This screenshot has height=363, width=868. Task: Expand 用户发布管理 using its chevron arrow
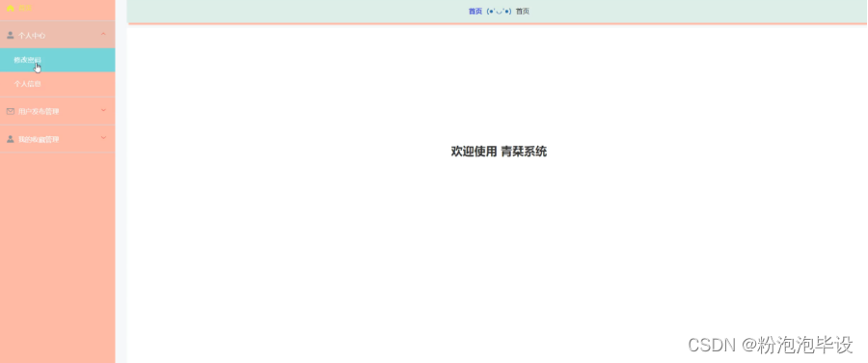click(103, 110)
